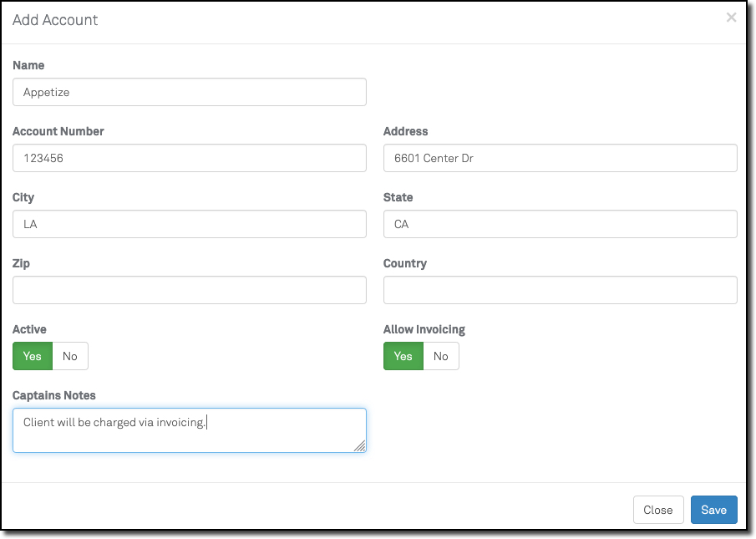The width and height of the screenshot is (756, 539).
Task: Set Active to No
Action: (70, 356)
